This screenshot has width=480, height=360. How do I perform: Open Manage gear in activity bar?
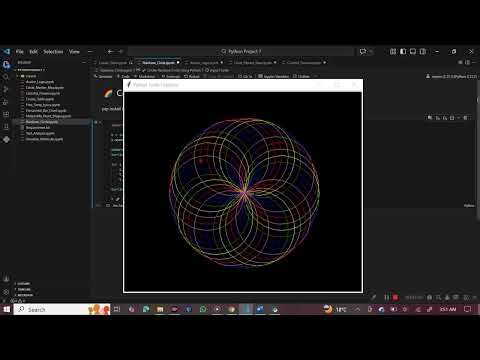tap(6, 292)
